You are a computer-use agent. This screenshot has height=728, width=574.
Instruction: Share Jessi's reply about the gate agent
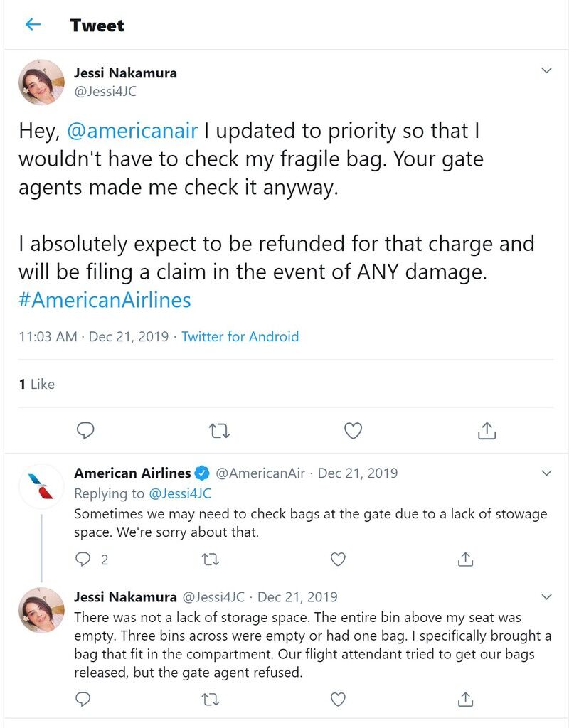click(x=465, y=700)
